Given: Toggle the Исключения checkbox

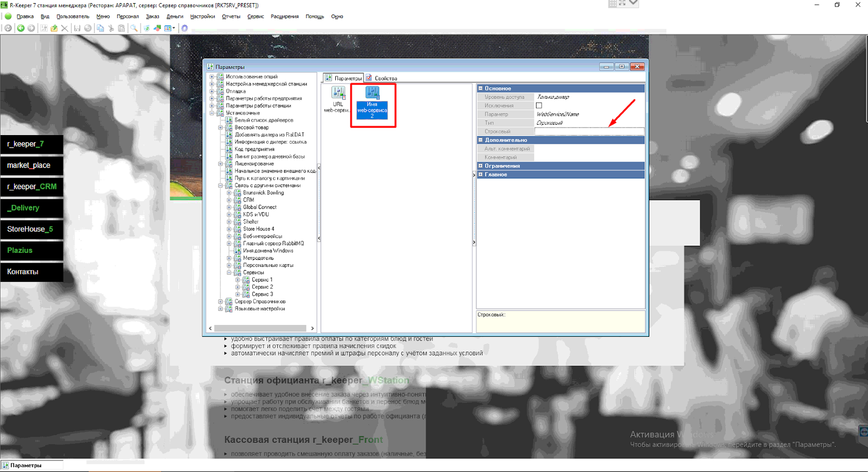Looking at the screenshot, I should point(539,106).
